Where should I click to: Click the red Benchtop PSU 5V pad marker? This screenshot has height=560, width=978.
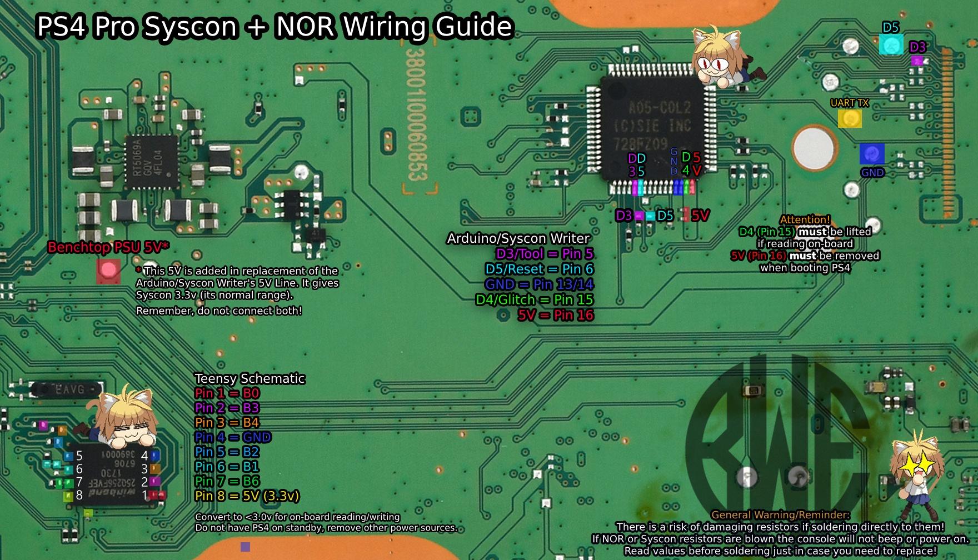pos(108,271)
